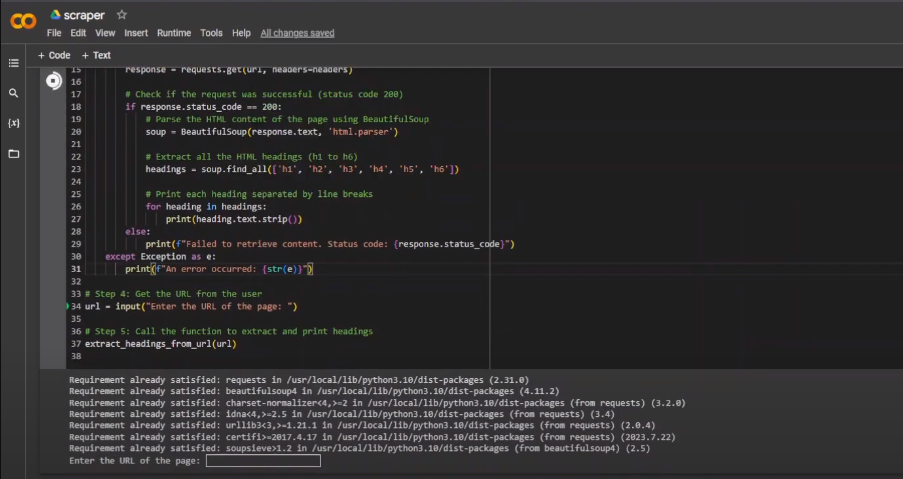Click the 'Extract all the HTML headings' comment
Screen dimensions: 903x479
(x=252, y=157)
